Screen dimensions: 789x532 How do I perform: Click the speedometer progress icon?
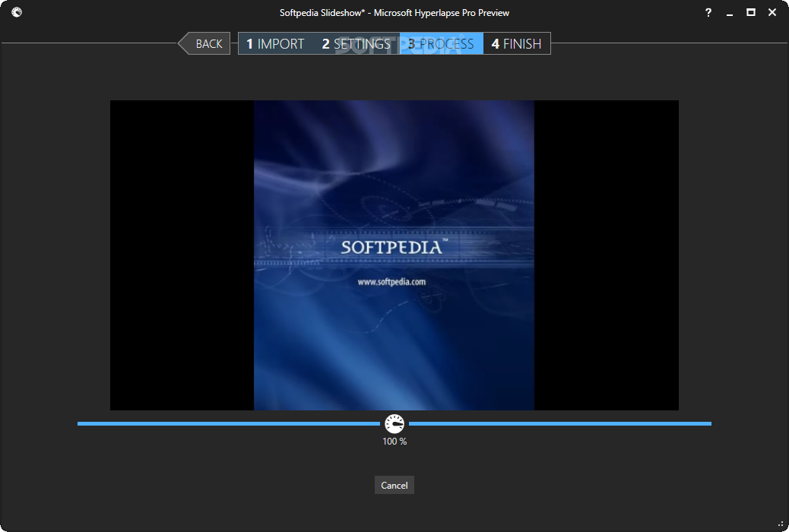[x=394, y=424]
